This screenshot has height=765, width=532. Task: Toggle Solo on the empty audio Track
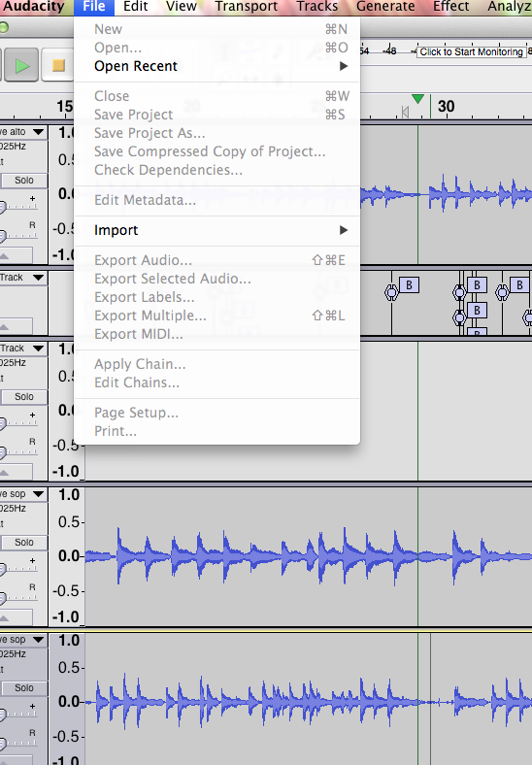[x=24, y=397]
